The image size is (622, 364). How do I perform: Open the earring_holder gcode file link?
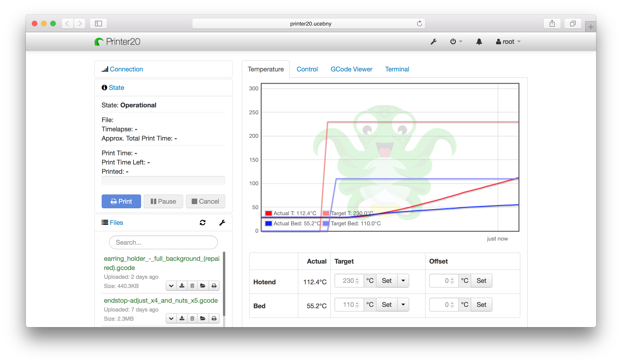[161, 263]
